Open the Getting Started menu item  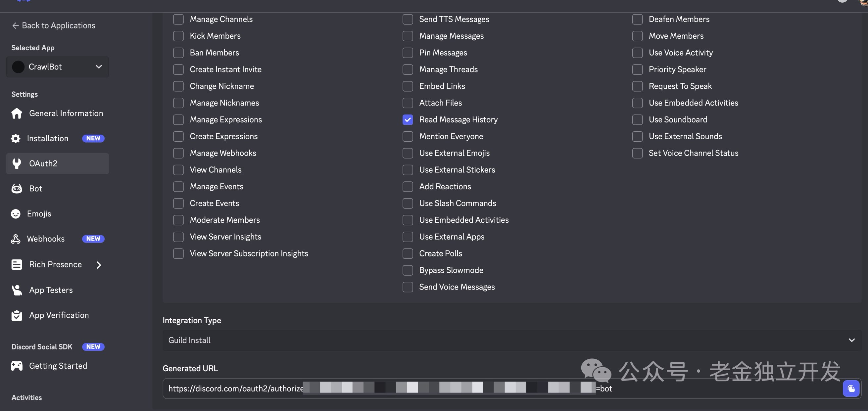click(58, 366)
